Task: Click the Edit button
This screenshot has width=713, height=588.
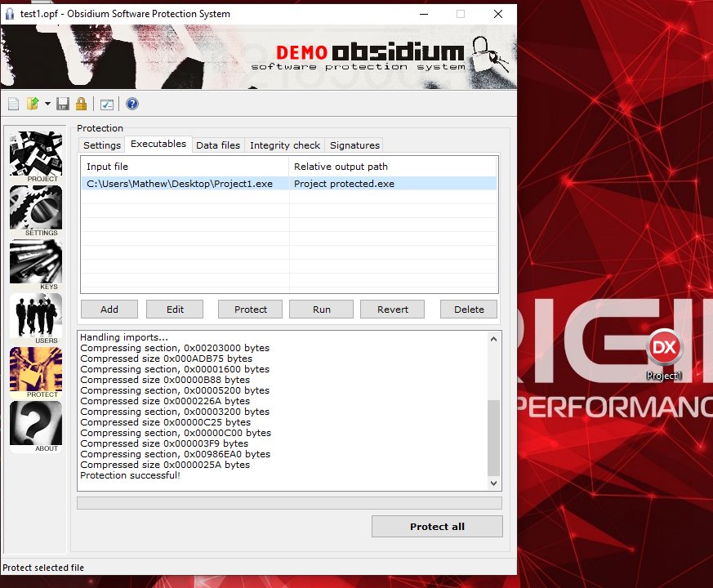Action: coord(175,310)
